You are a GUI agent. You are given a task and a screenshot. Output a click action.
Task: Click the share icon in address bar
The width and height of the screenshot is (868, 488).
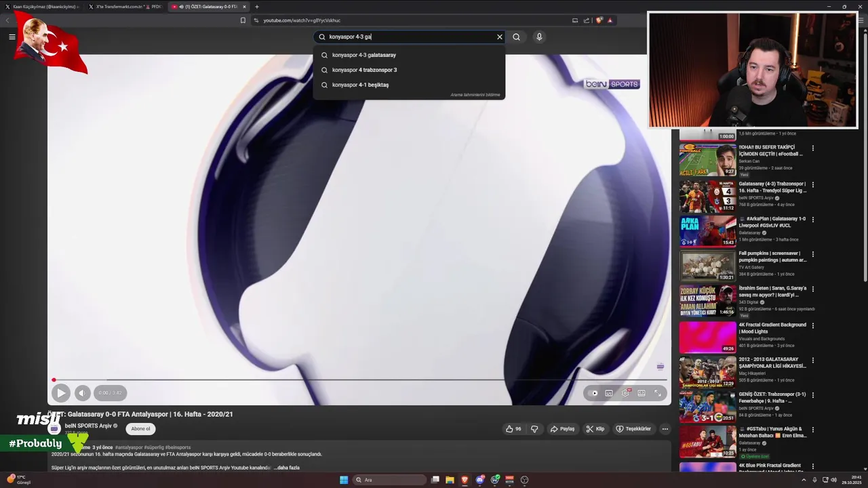click(x=587, y=20)
